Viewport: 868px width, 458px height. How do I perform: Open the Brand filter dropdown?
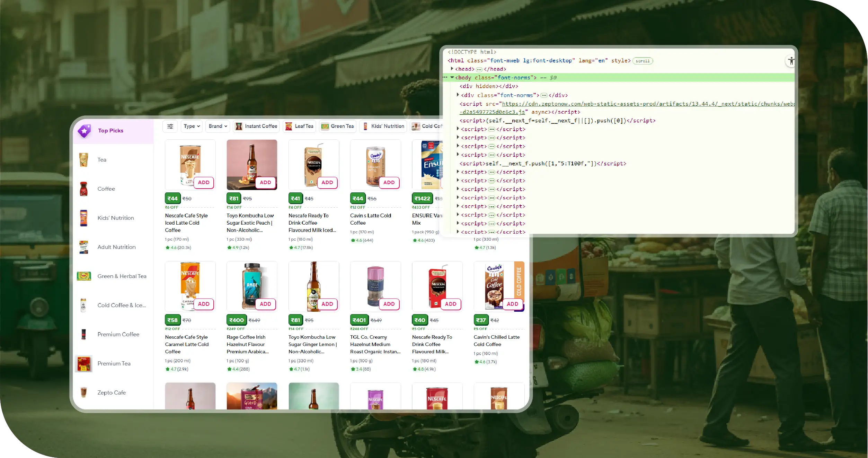pos(218,126)
